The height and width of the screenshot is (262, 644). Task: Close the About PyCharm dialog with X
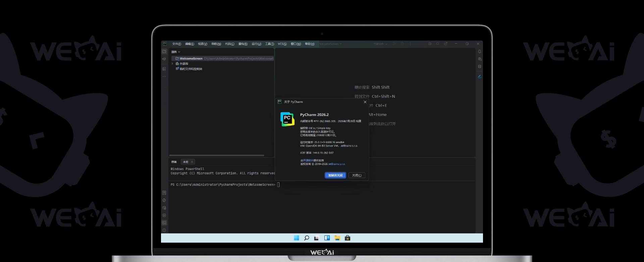click(x=365, y=102)
